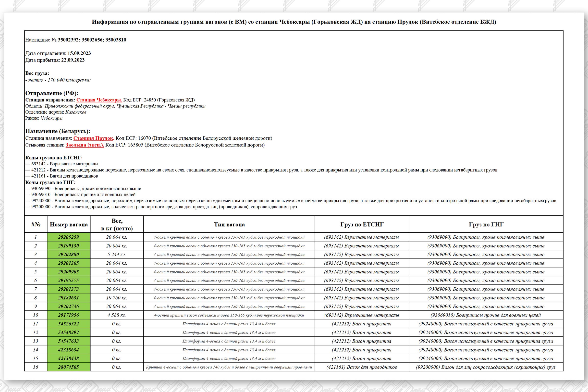588x392 pixels.
Task: Open the Станция Прудок link
Action: (94, 138)
